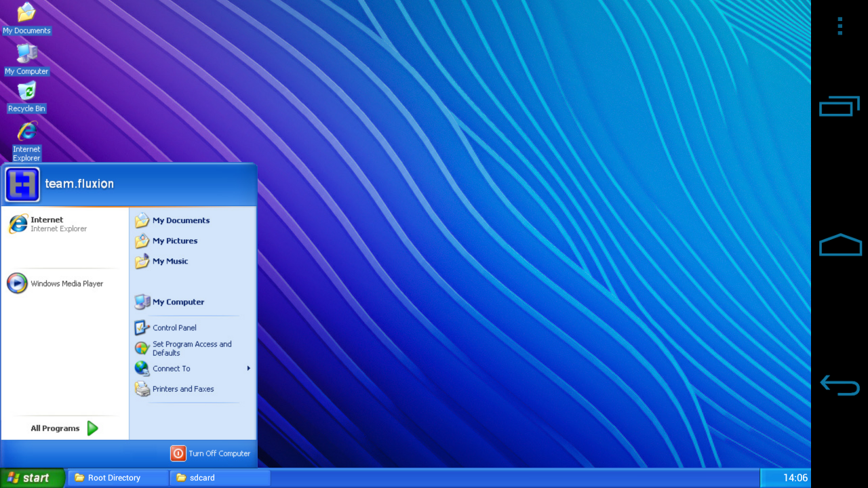Open My Pictures folder

(x=174, y=241)
